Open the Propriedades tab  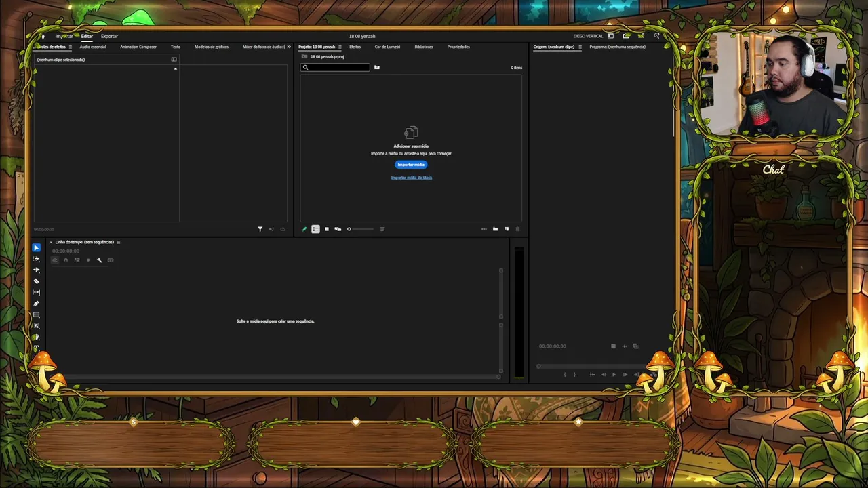(458, 47)
